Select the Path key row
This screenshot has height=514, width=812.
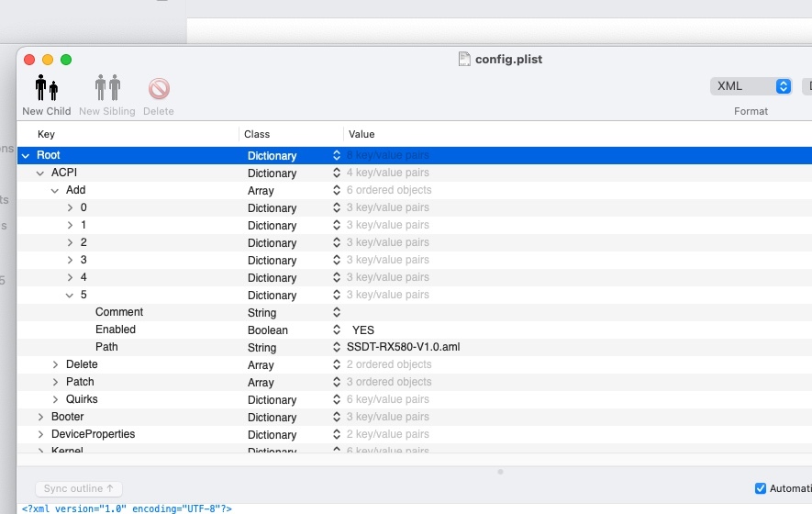point(106,347)
